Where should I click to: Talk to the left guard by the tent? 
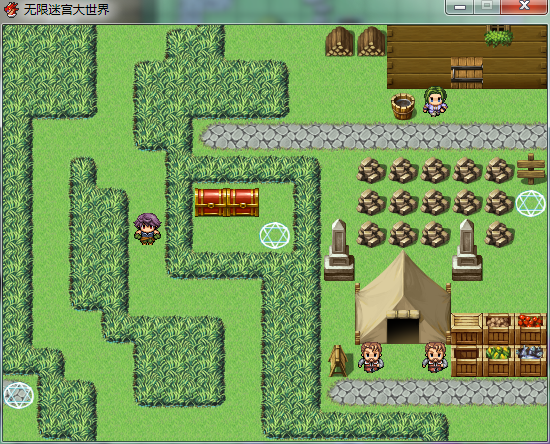[371, 357]
